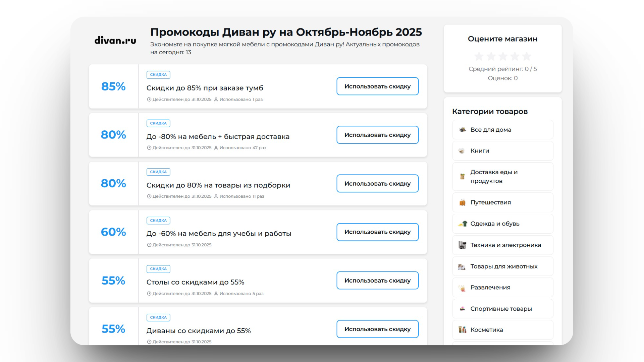Click the СКИДКА tag on the Диваны offer
This screenshot has width=644, height=362.
158,317
